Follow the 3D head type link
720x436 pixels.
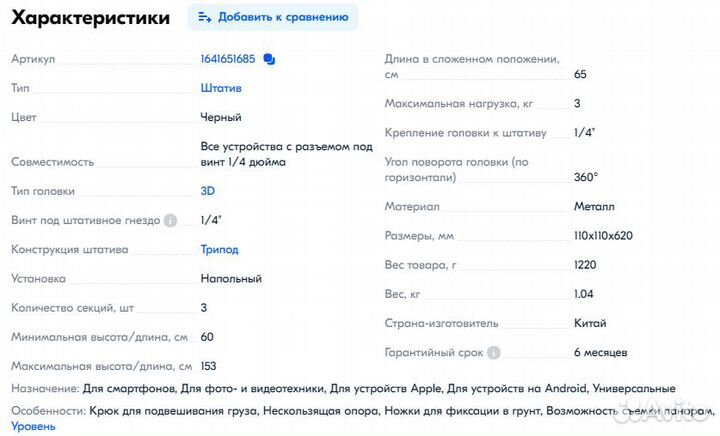208,191
